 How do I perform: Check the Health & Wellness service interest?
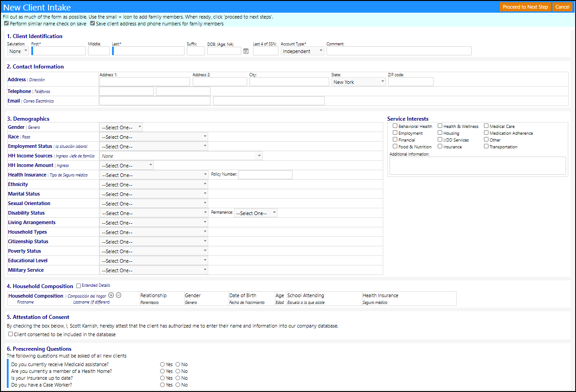click(x=440, y=126)
